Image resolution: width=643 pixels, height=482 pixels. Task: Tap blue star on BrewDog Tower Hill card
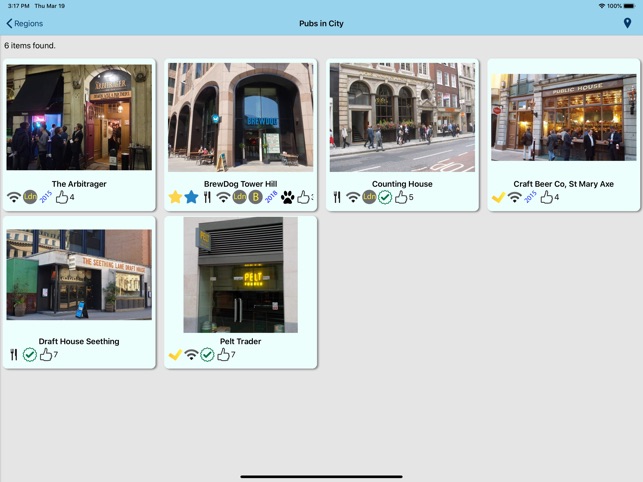[191, 197]
